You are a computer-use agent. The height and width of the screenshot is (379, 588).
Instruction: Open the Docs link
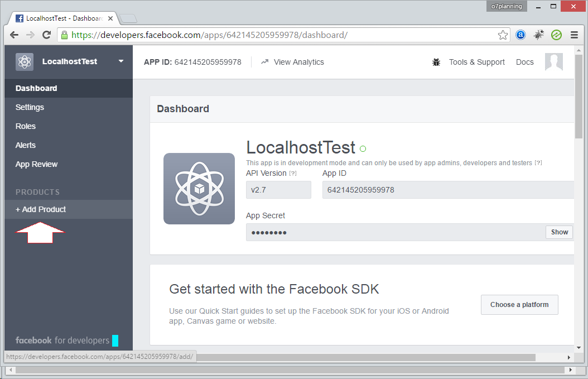coord(524,62)
